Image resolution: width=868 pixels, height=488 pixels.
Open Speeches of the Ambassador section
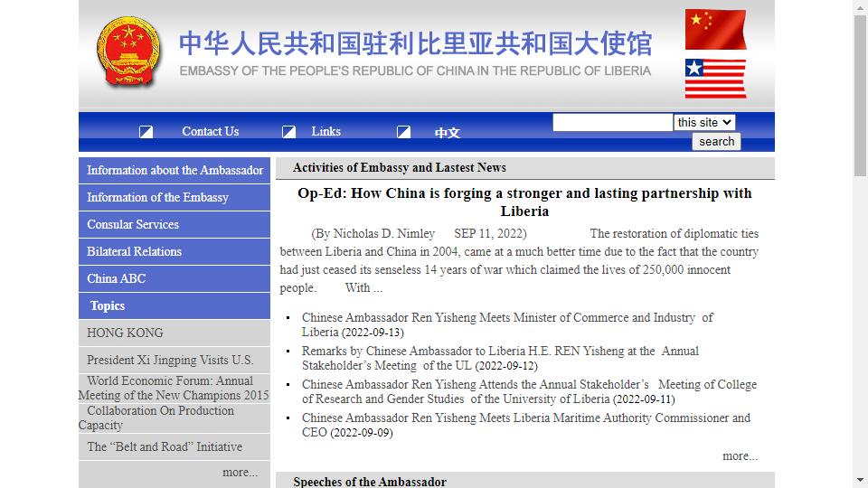point(370,482)
